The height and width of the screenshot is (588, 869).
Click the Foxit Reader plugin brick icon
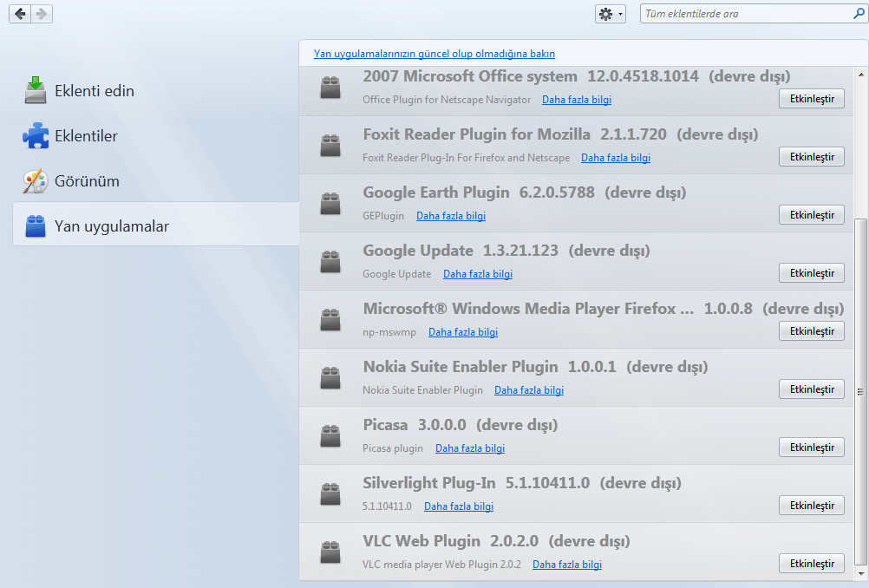pyautogui.click(x=330, y=146)
